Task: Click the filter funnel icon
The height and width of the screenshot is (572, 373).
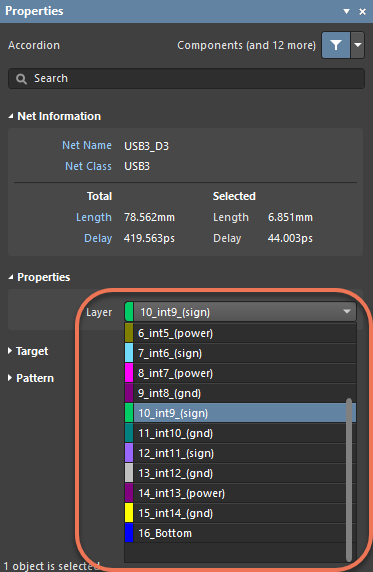Action: (x=335, y=45)
